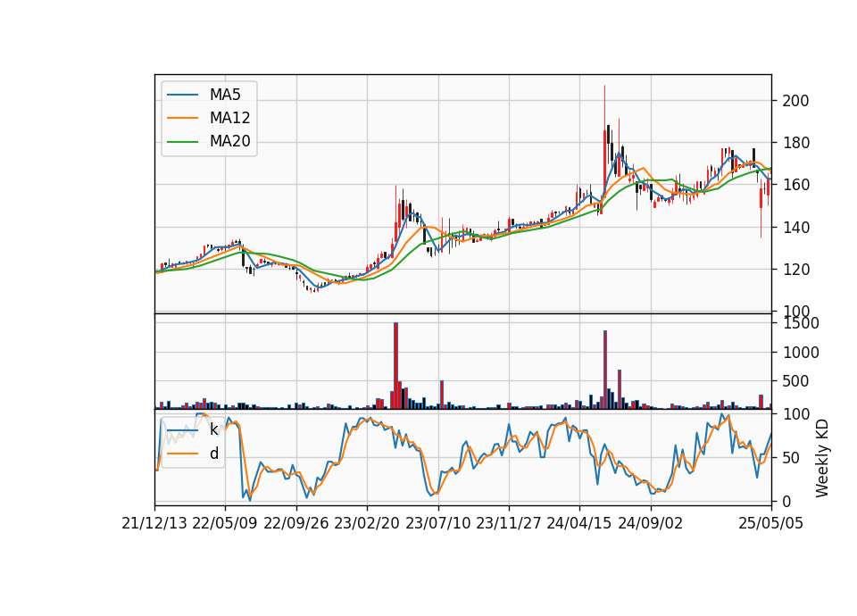Click the Weekly KD axis label

[x=821, y=459]
